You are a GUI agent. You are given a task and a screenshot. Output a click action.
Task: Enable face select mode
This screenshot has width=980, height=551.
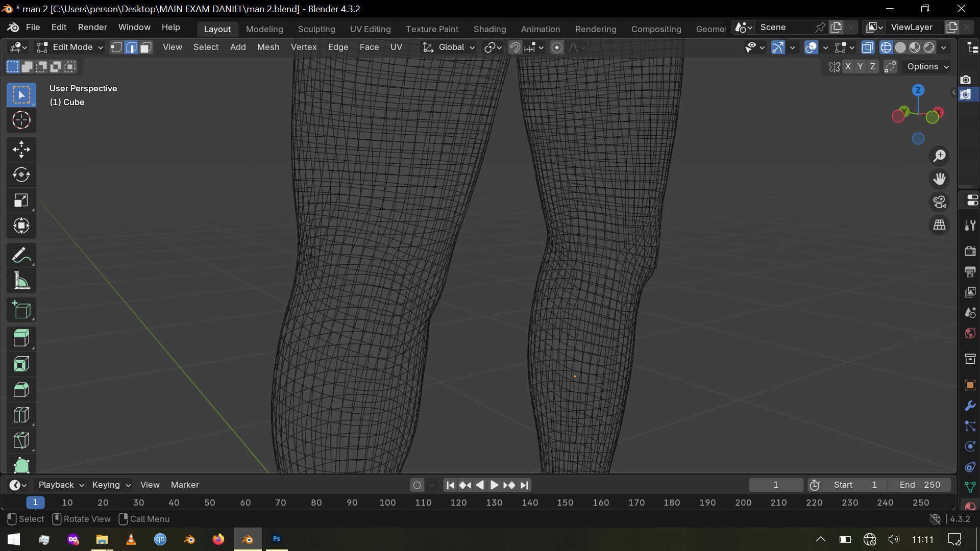coord(146,47)
